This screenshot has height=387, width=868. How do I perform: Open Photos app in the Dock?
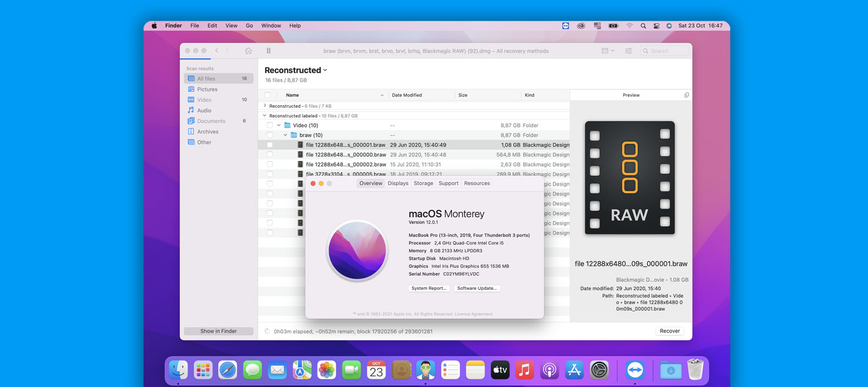click(x=327, y=370)
